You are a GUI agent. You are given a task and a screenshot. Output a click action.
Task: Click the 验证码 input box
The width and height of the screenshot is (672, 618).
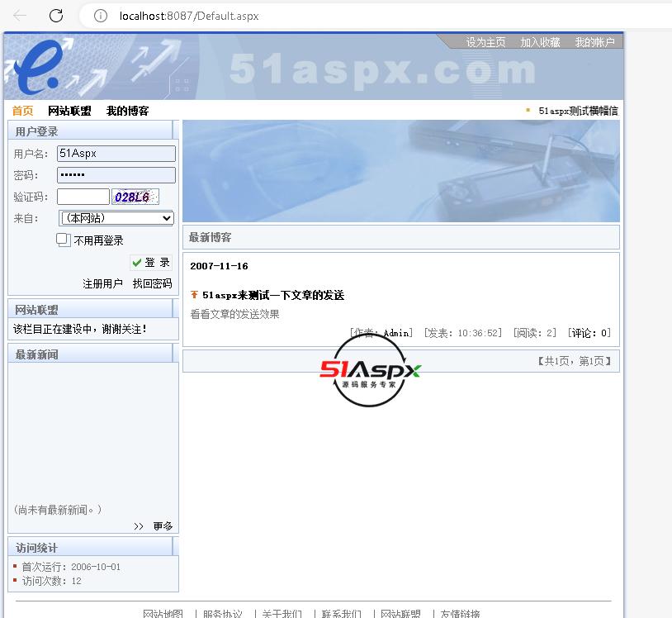point(83,197)
